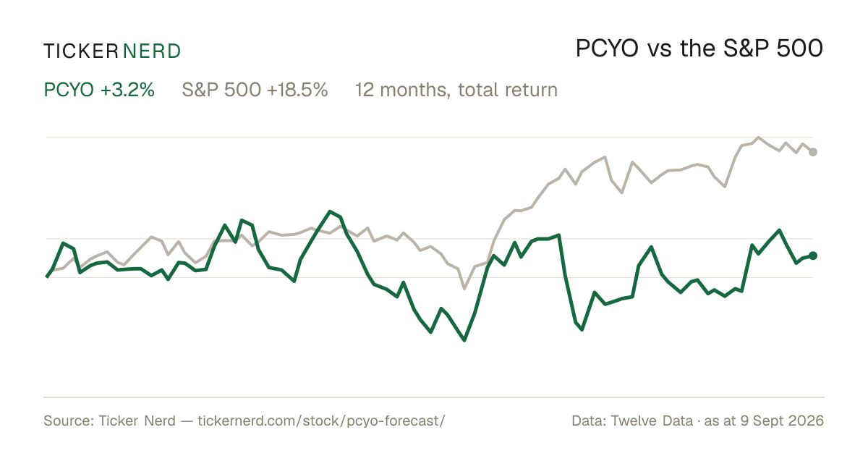This screenshot has width=868, height=456.
Task: Click the lowest trough of the PCYO line
Action: tap(464, 339)
